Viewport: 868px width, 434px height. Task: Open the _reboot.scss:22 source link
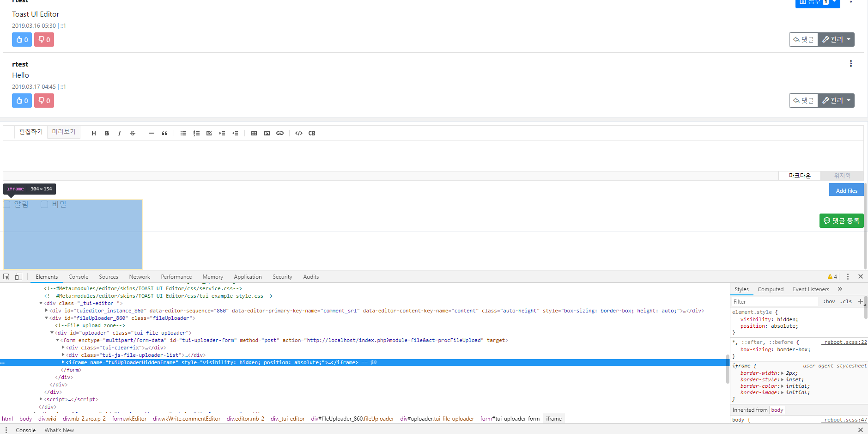click(x=844, y=342)
